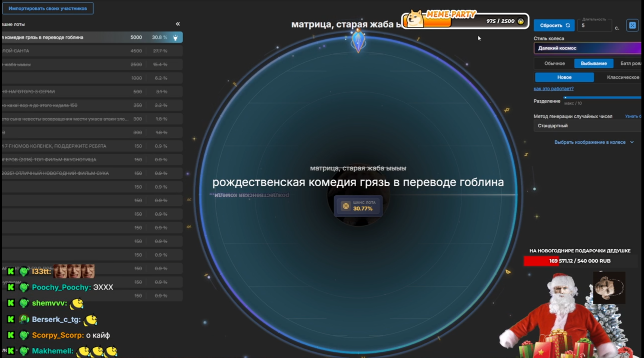Open the Далекий космос wheel style dropdown
The image size is (644, 358).
pyautogui.click(x=587, y=48)
